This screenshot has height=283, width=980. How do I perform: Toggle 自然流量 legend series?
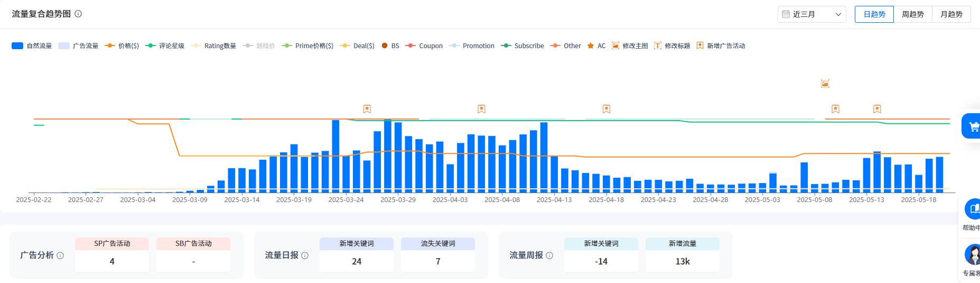[32, 46]
